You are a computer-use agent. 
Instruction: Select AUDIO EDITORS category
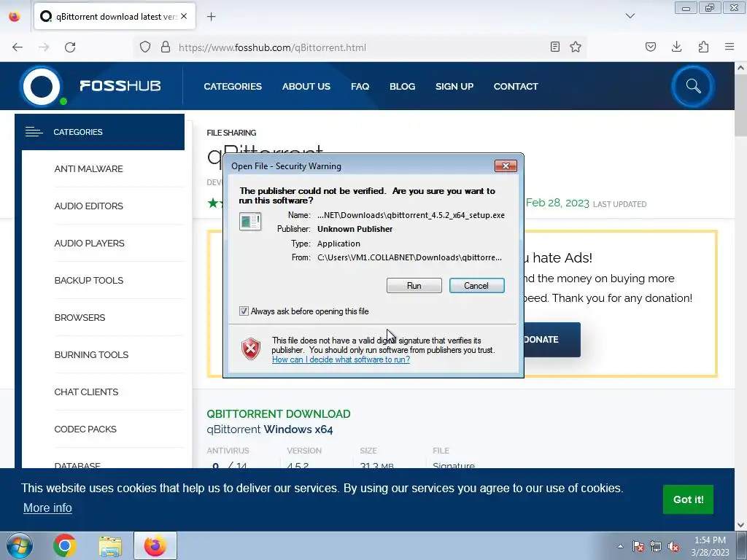(x=88, y=206)
